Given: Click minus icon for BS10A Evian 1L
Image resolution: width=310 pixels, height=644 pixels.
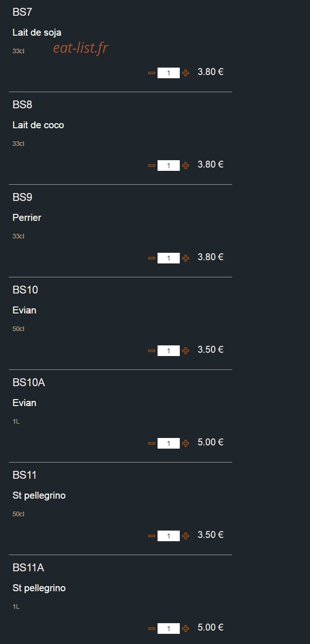Looking at the screenshot, I should point(152,443).
